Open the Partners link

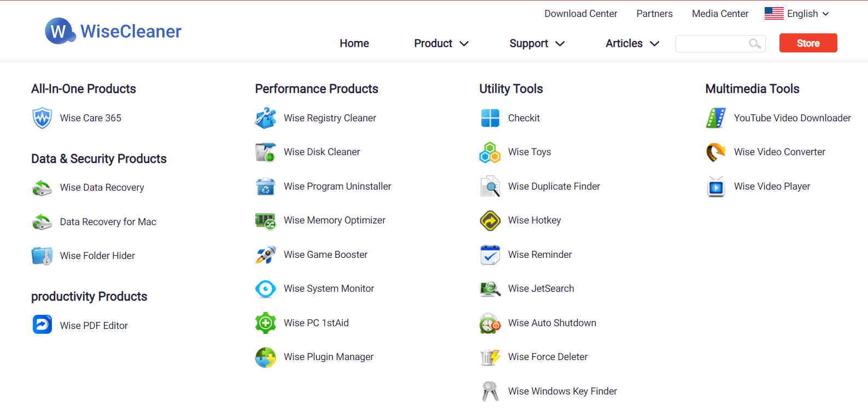[654, 14]
